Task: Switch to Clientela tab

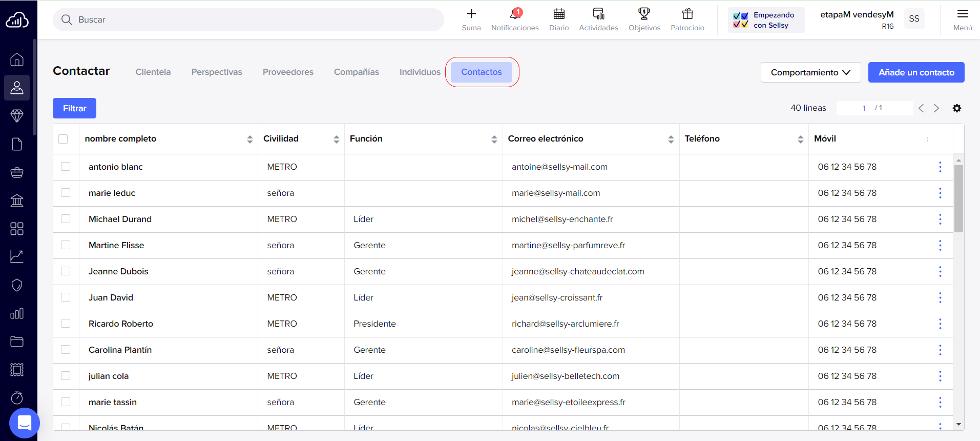Action: [x=153, y=72]
